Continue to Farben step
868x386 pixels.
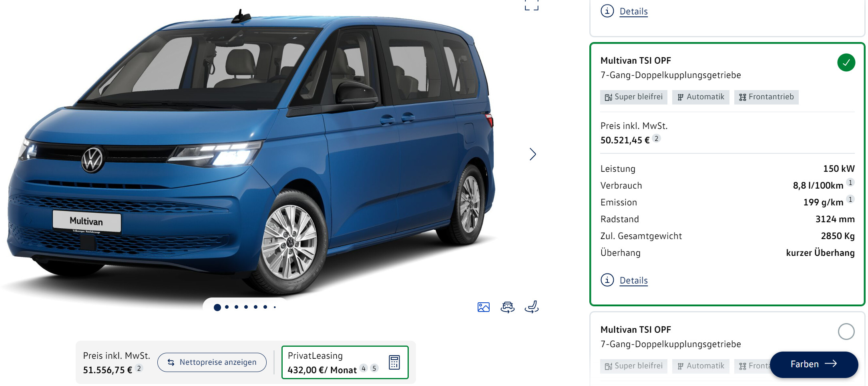click(814, 364)
